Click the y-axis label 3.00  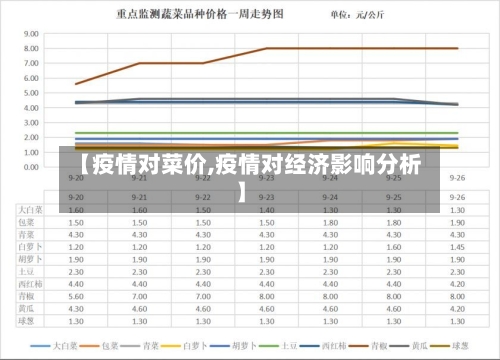coord(31,123)
